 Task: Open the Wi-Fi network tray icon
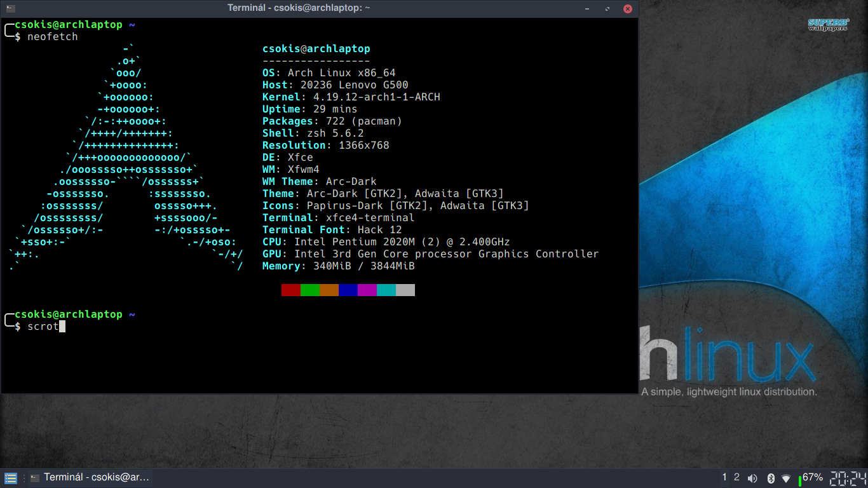point(786,478)
